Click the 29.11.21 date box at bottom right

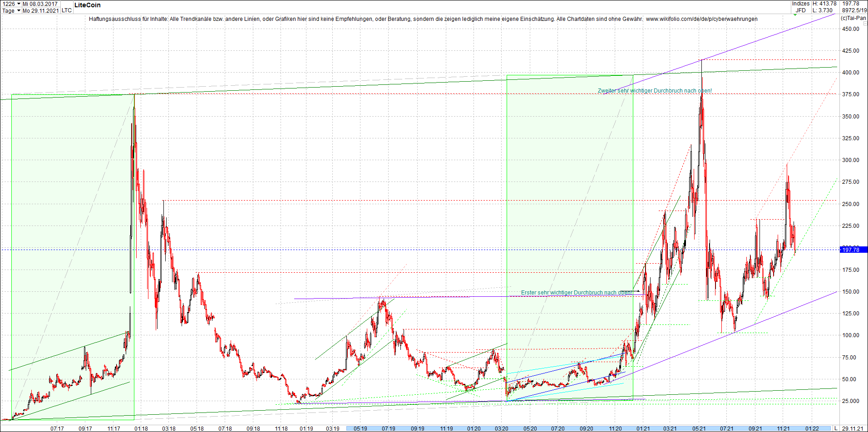click(853, 428)
